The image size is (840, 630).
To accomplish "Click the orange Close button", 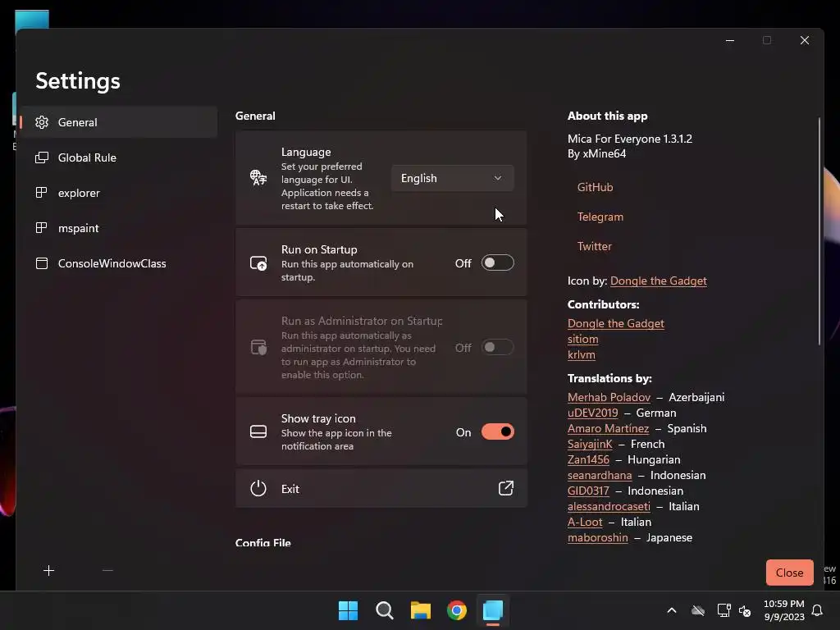I will coord(790,573).
